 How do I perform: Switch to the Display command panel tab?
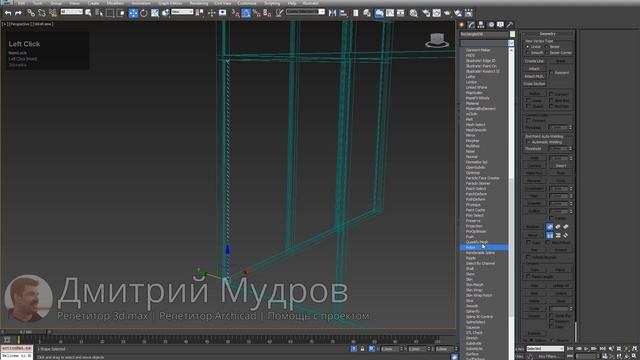pos(500,24)
